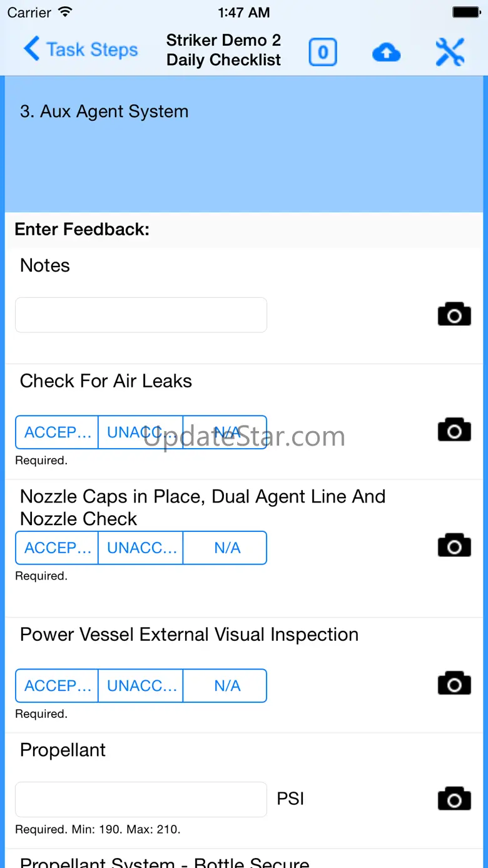This screenshot has width=488, height=868.
Task: Tap the cloud upload icon
Action: coord(386,53)
